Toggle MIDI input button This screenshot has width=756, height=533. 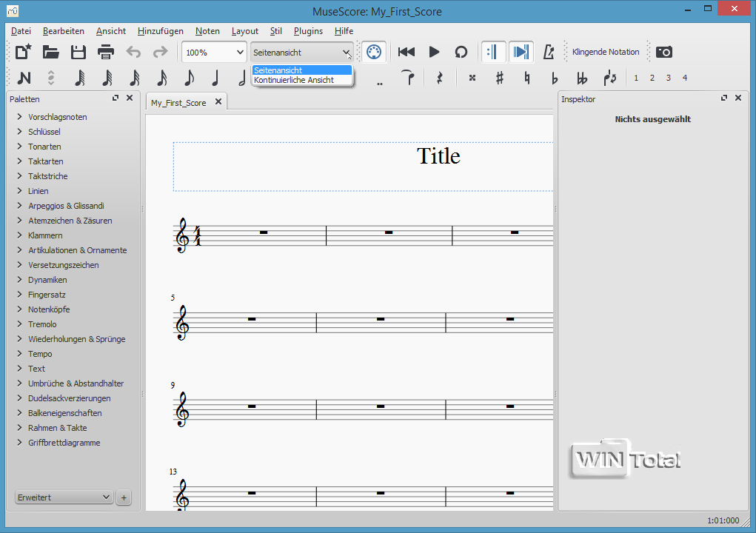coord(374,52)
